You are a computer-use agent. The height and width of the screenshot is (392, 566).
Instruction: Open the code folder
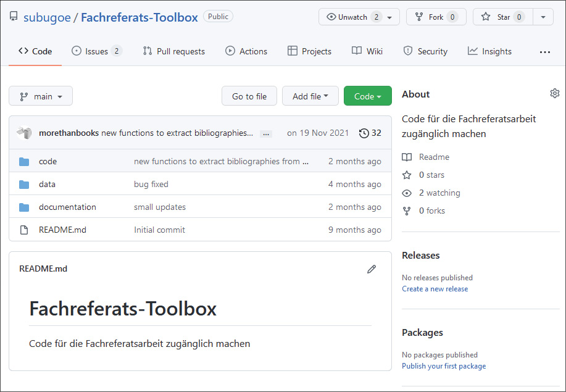(48, 161)
